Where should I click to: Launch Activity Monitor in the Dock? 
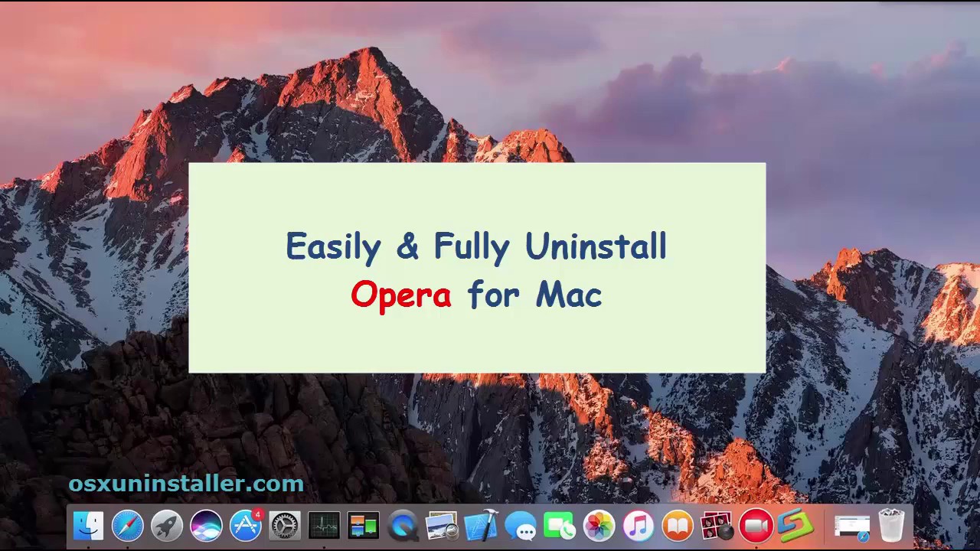point(324,526)
